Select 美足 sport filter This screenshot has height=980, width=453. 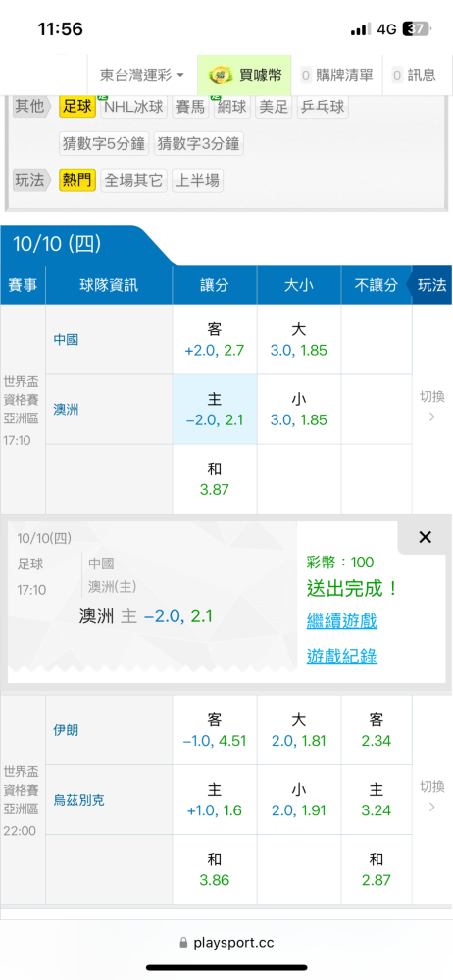point(274,107)
